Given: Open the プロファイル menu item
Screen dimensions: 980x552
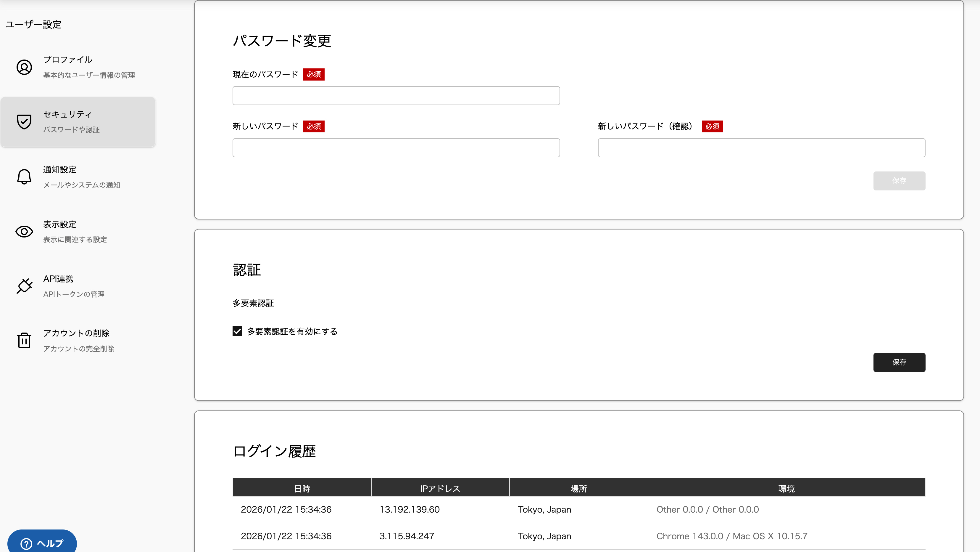Looking at the screenshot, I should (x=78, y=67).
